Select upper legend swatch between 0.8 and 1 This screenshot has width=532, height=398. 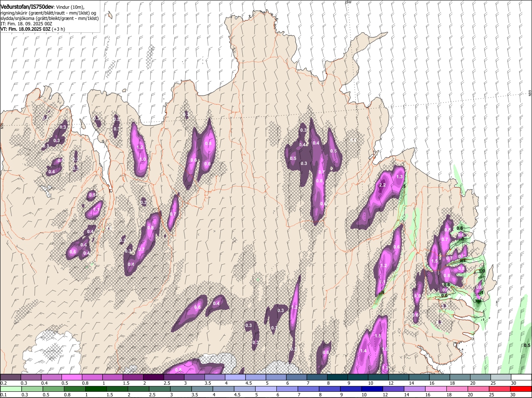(x=92, y=377)
